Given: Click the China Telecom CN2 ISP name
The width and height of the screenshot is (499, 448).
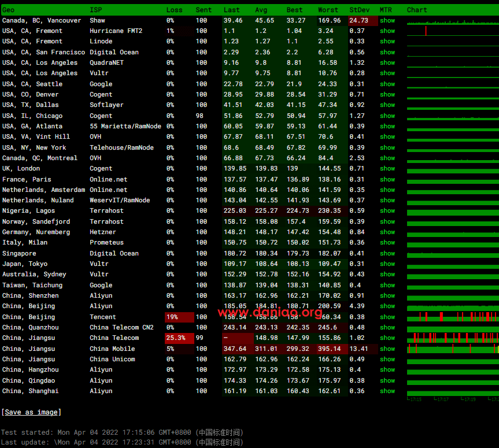Looking at the screenshot, I should coord(121,327).
